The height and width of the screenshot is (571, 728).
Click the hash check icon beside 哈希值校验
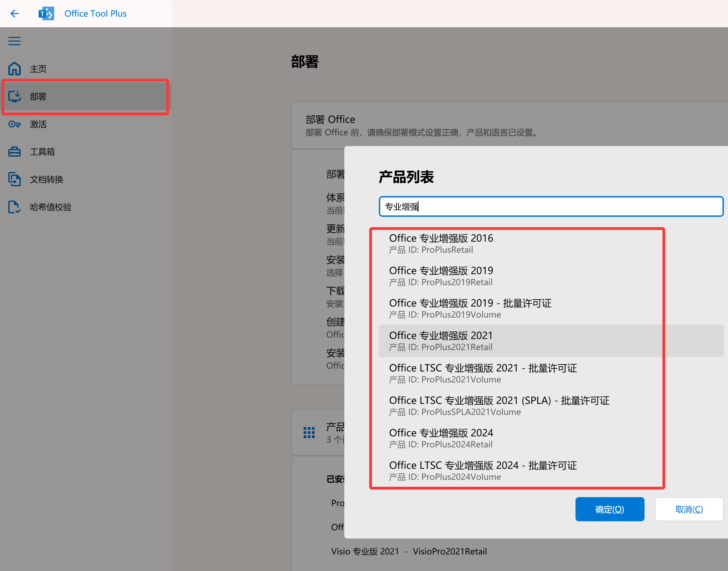pyautogui.click(x=14, y=207)
